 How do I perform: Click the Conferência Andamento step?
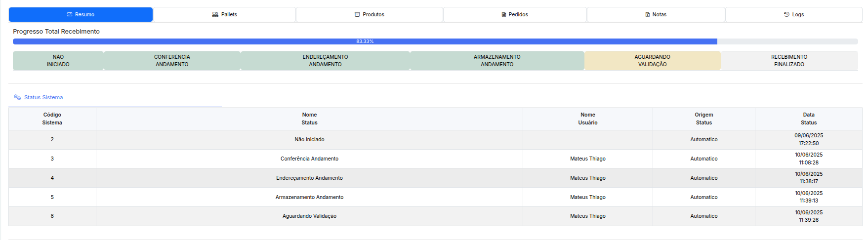tap(172, 61)
